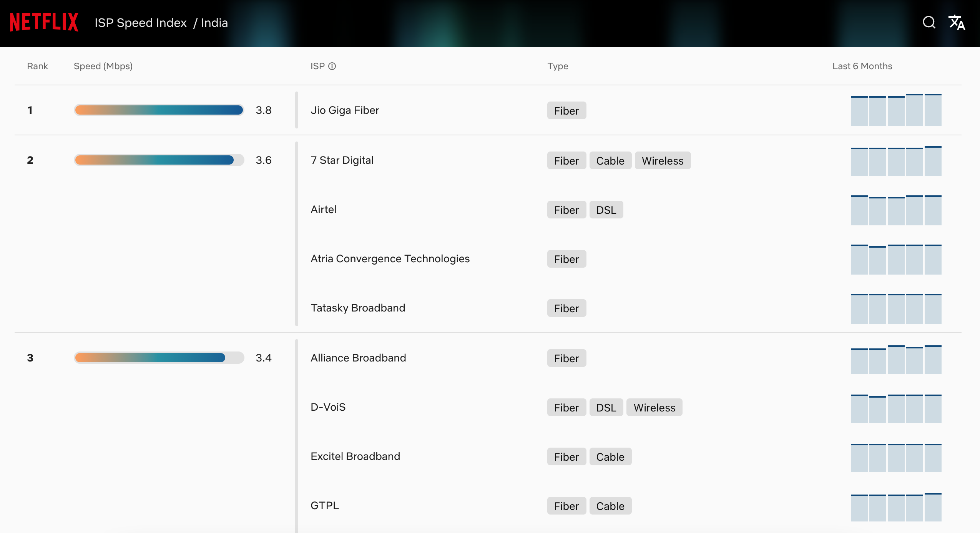Screen dimensions: 980x533
Task: Click the rank 3 speed bar
Action: (159, 358)
